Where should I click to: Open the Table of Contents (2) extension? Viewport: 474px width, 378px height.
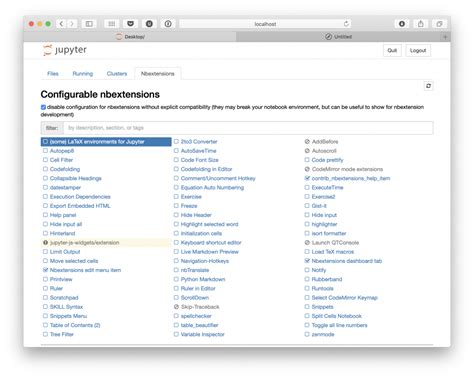tap(75, 325)
